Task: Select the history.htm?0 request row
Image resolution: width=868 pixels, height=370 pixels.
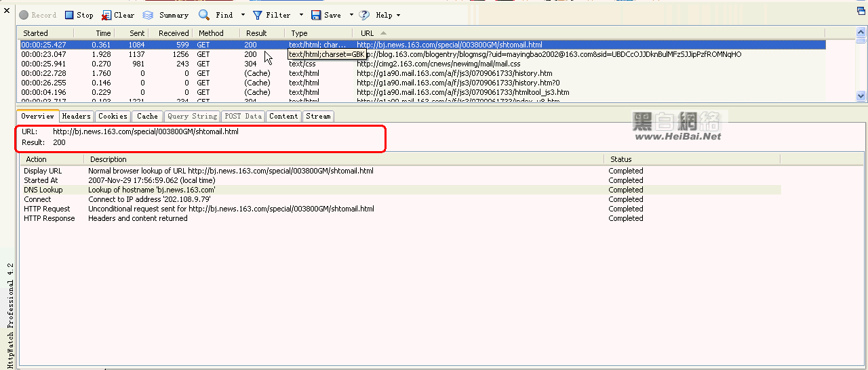Action: 422,83
